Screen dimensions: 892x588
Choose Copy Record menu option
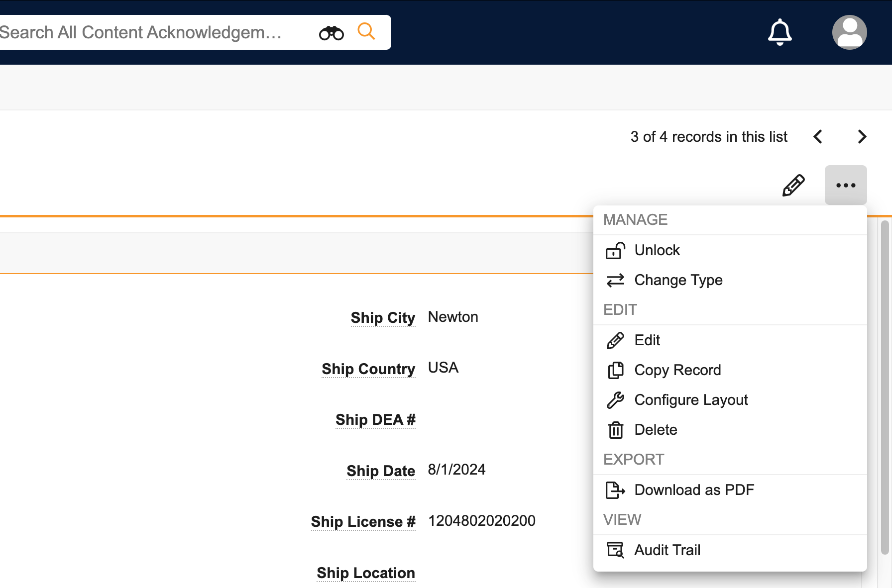677,370
